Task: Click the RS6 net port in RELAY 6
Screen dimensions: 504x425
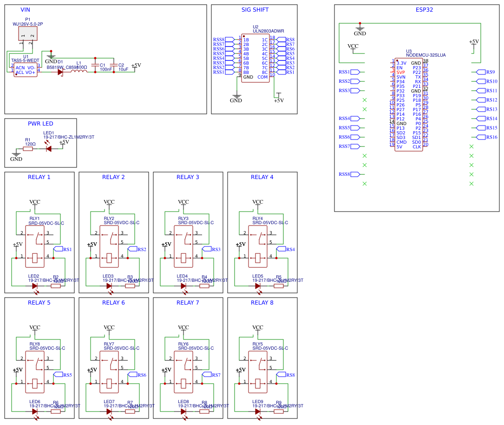Action: coord(137,374)
